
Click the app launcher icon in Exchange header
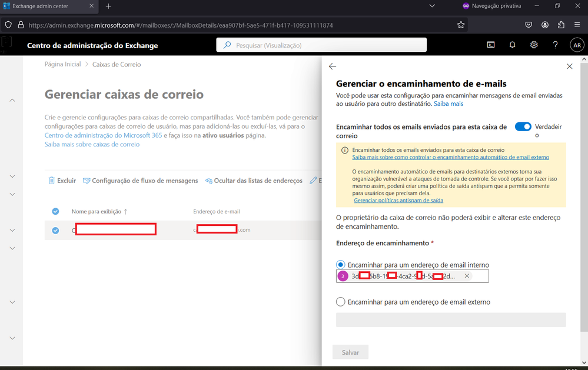(x=6, y=41)
